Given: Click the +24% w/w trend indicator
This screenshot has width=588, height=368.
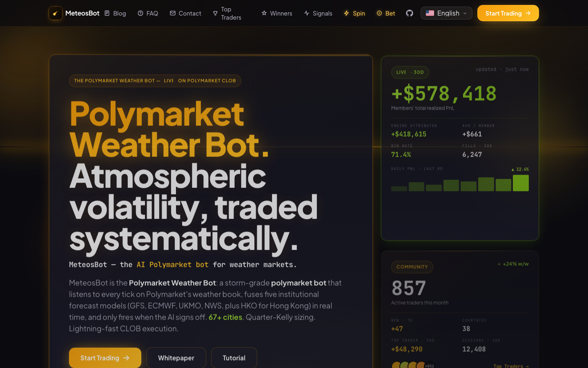Looking at the screenshot, I should tap(513, 264).
